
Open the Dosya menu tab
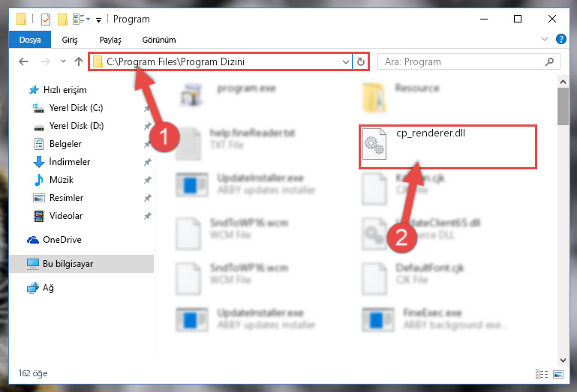click(x=30, y=40)
